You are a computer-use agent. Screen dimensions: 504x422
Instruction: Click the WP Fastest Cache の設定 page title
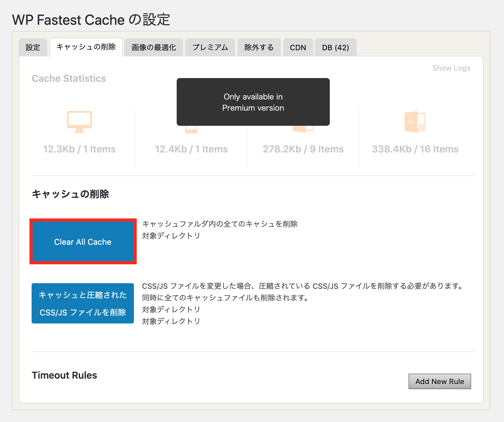[91, 20]
